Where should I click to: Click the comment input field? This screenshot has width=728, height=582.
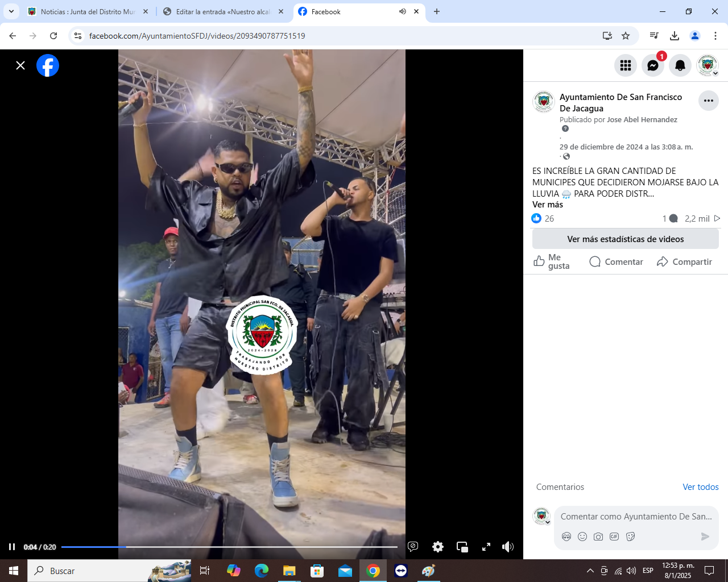tap(636, 517)
